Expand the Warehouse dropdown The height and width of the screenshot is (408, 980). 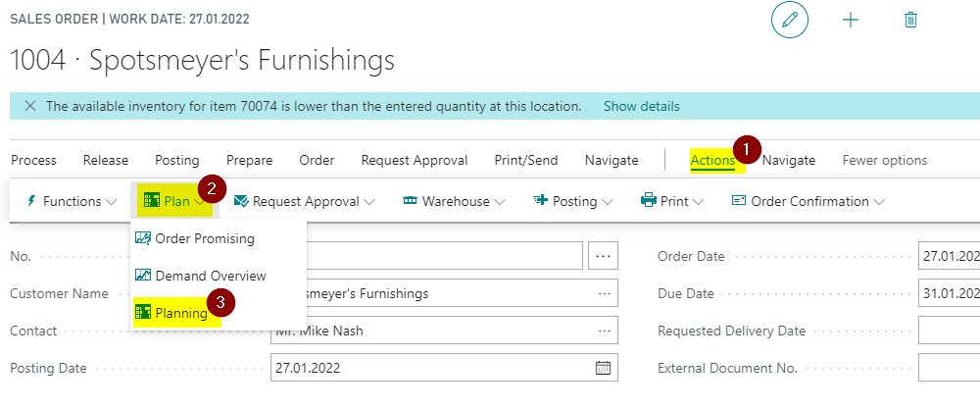[454, 201]
